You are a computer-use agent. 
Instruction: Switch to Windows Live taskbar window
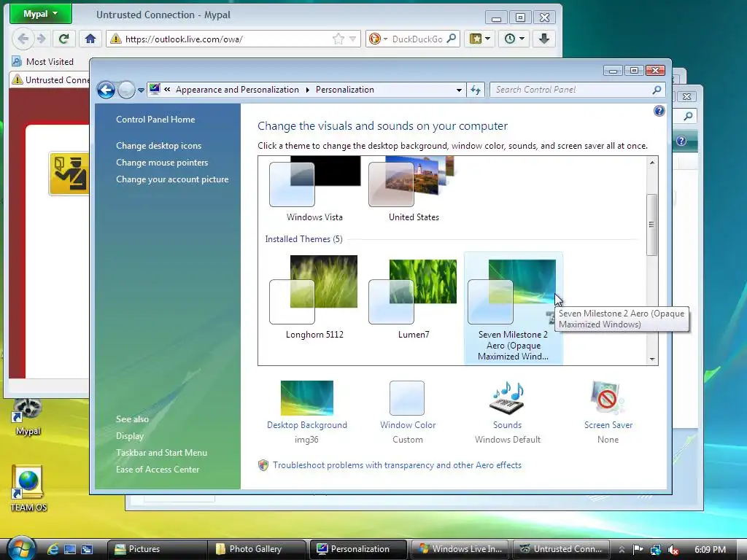[x=460, y=549]
